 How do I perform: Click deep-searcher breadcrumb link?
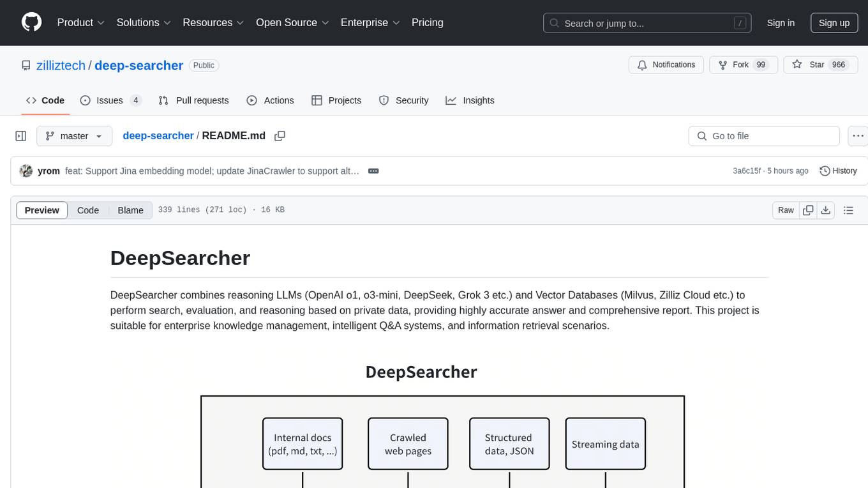point(158,136)
